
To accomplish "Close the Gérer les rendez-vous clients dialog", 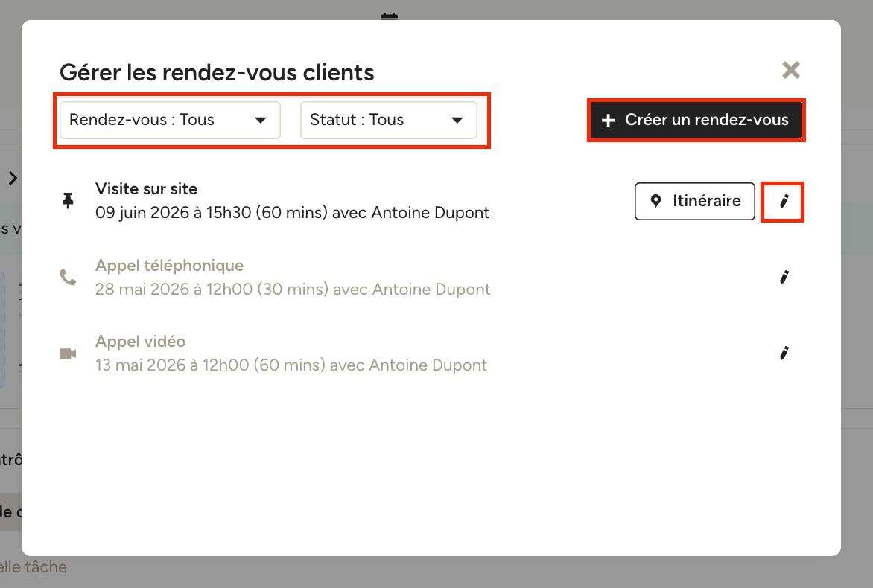I will (x=790, y=70).
